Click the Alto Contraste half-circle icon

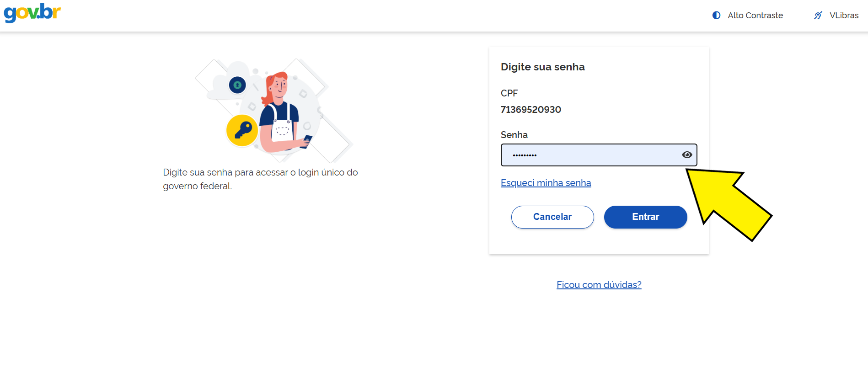click(716, 16)
